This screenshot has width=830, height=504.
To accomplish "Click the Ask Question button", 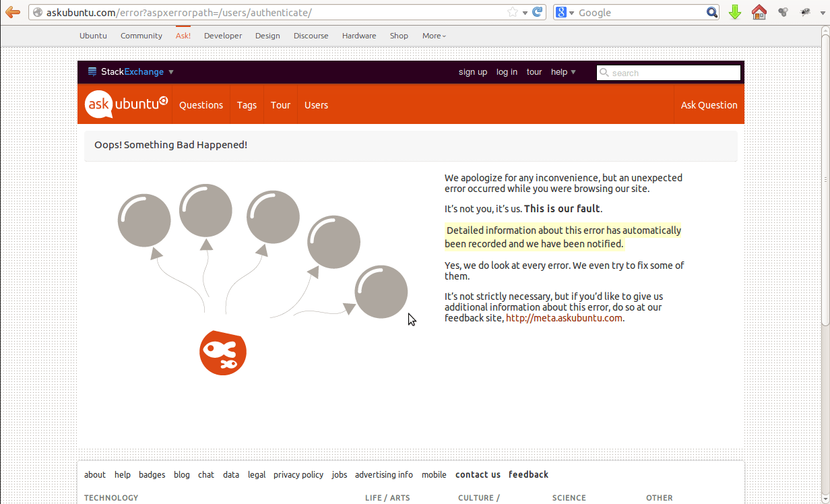I will coord(709,105).
